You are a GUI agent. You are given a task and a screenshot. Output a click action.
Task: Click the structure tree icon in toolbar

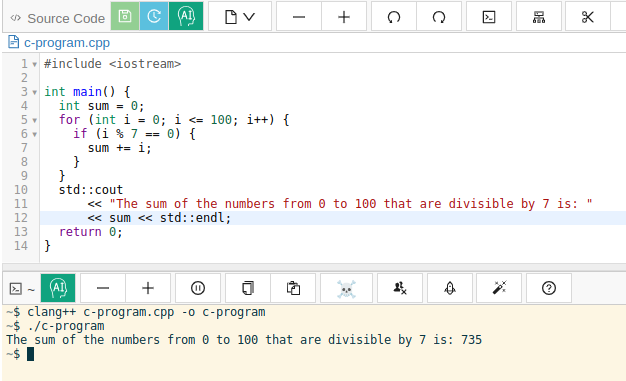click(539, 16)
